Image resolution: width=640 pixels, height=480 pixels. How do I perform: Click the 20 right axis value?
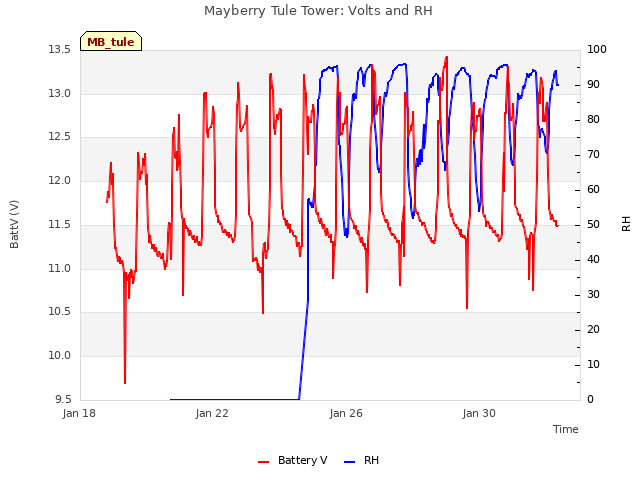coord(593,330)
